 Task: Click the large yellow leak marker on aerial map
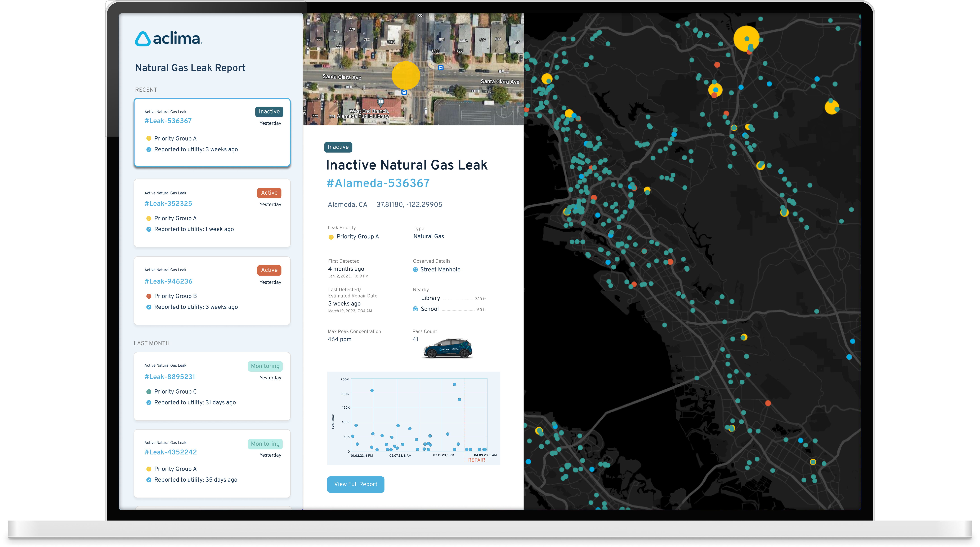click(406, 76)
